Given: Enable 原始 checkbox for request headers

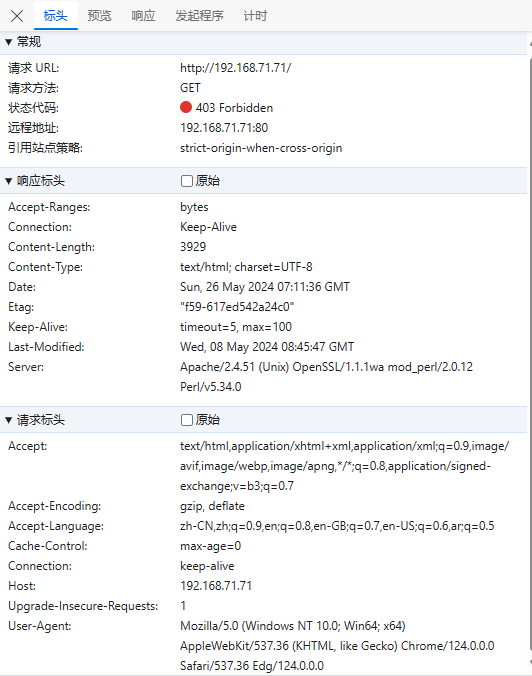Looking at the screenshot, I should [187, 420].
